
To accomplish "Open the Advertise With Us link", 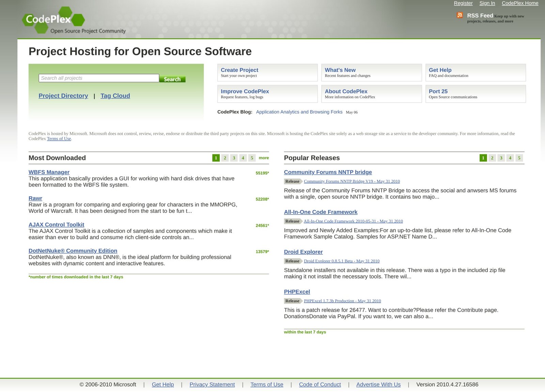I will pos(378,385).
